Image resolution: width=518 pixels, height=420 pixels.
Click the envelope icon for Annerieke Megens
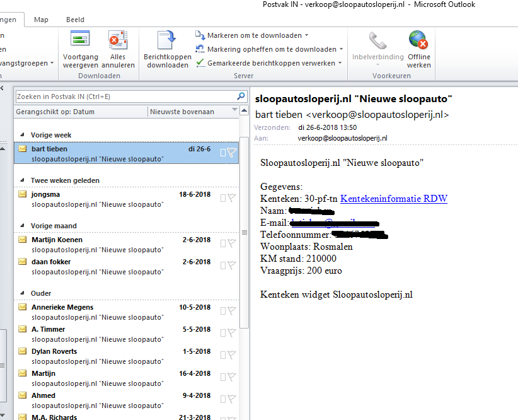point(23,307)
